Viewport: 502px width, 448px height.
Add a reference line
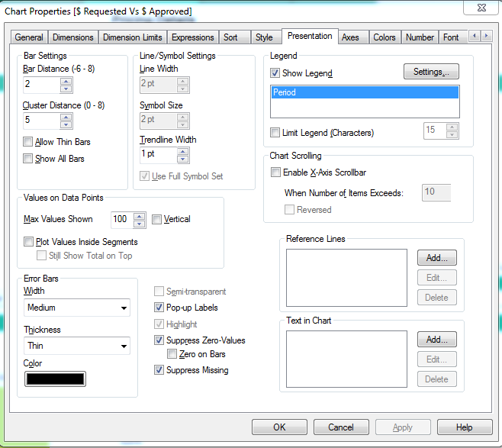click(x=437, y=258)
